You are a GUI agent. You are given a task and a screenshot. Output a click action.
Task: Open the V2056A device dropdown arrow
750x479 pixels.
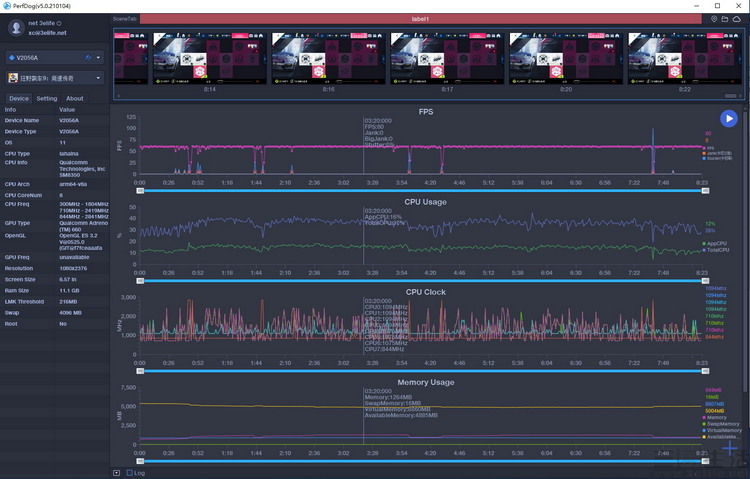(98, 57)
